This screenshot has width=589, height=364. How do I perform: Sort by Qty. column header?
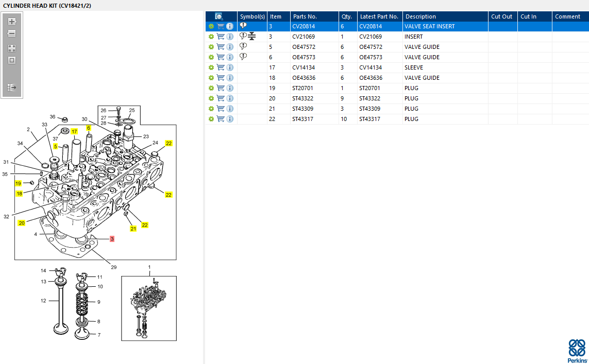tap(348, 16)
